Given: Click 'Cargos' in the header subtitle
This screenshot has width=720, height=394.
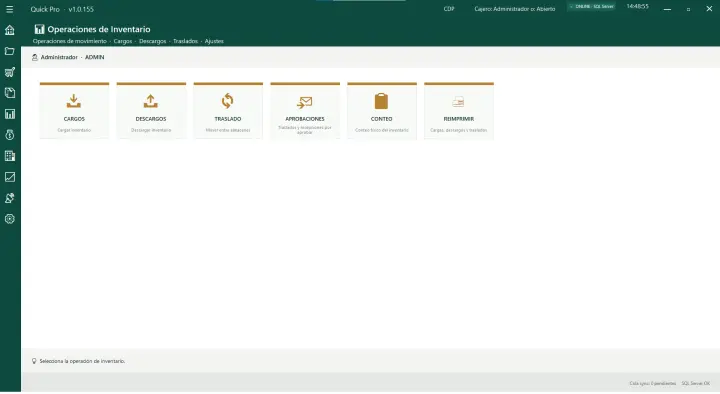Looking at the screenshot, I should tap(123, 41).
